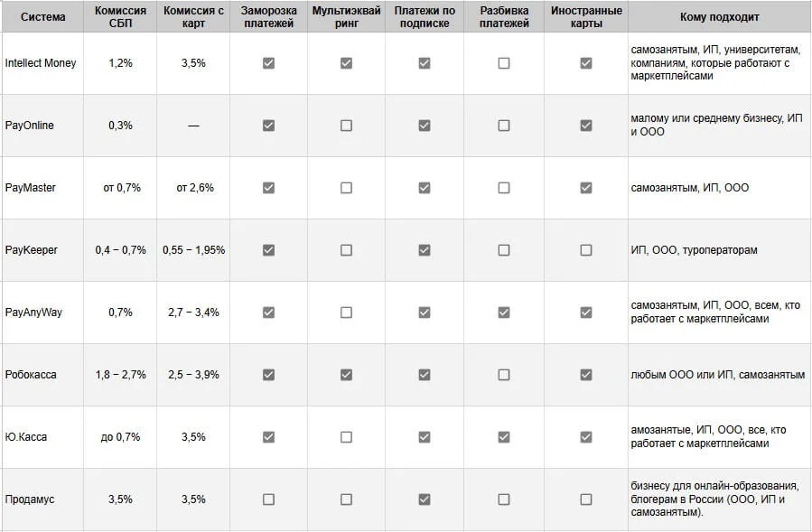
Task: Check Продамус Заморозка платежей checkbox
Action: 268,499
